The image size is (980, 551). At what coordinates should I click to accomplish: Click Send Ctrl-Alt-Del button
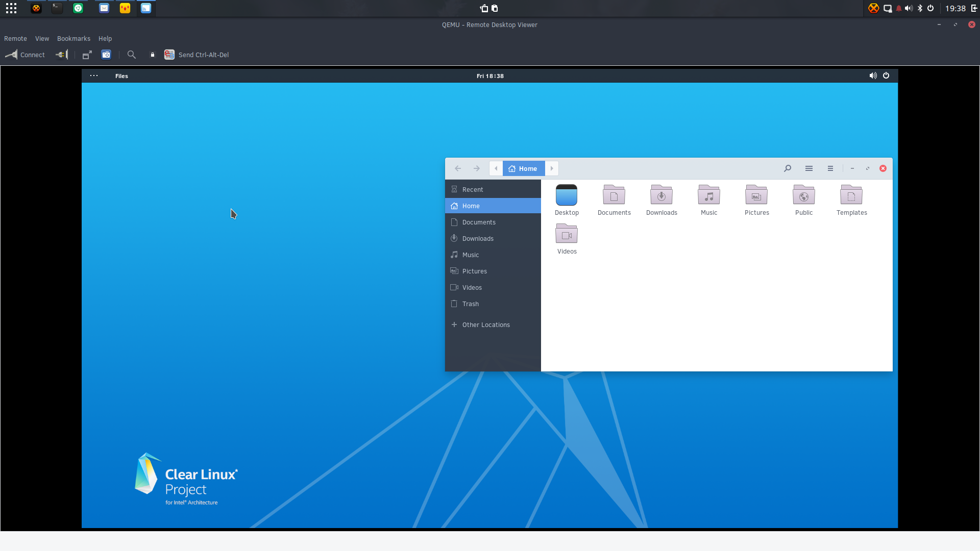[197, 55]
